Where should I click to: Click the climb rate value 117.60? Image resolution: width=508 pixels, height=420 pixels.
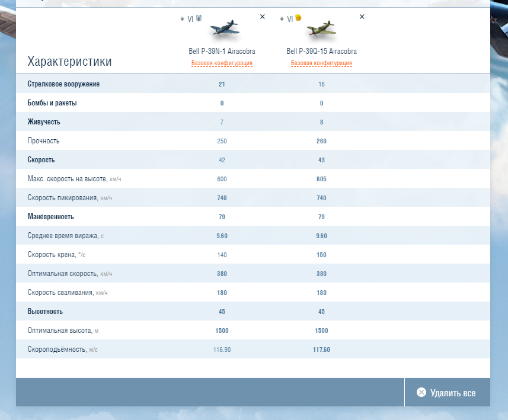321,350
